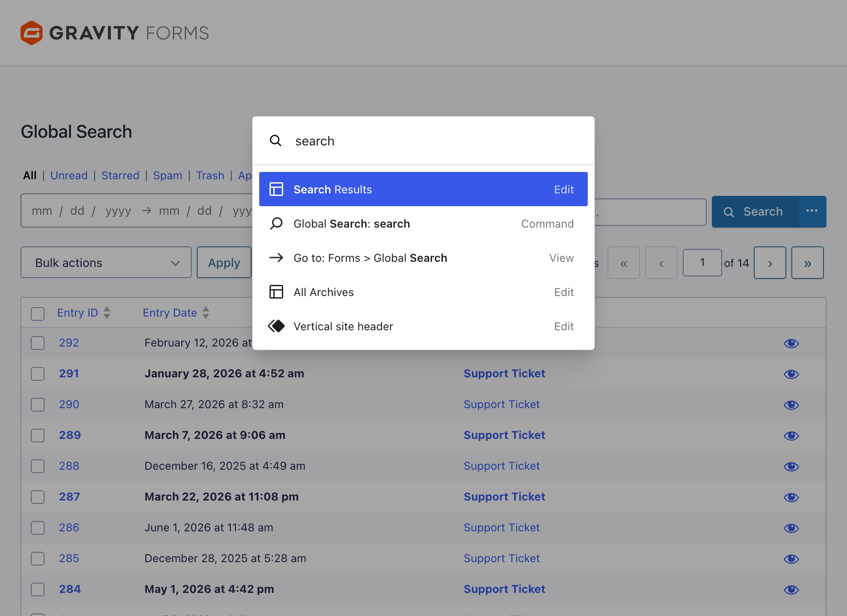View entry 286 using its eye icon

coord(791,528)
